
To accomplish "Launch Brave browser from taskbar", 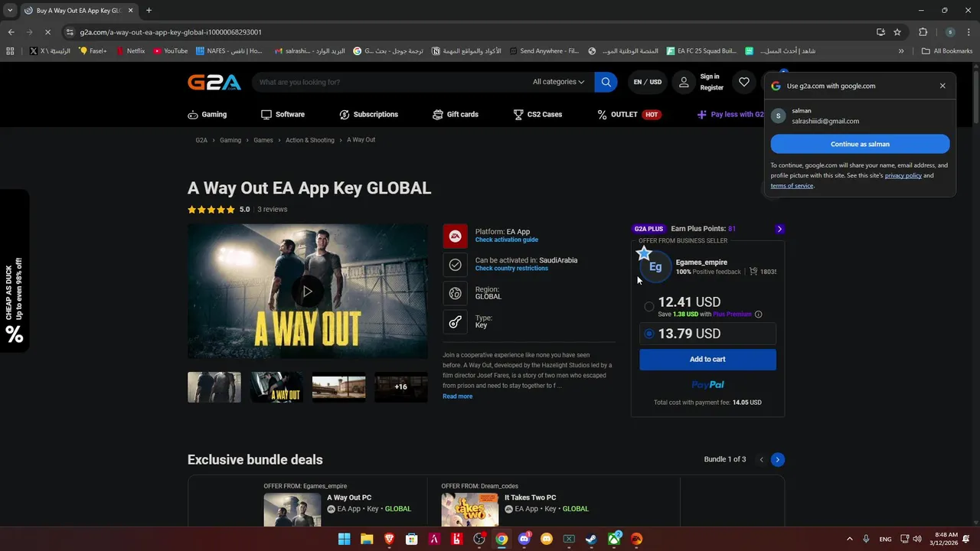I will (x=389, y=539).
